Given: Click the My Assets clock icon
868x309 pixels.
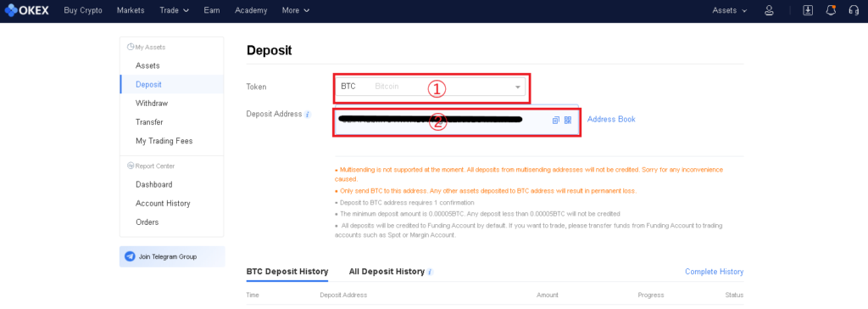Looking at the screenshot, I should (x=131, y=48).
